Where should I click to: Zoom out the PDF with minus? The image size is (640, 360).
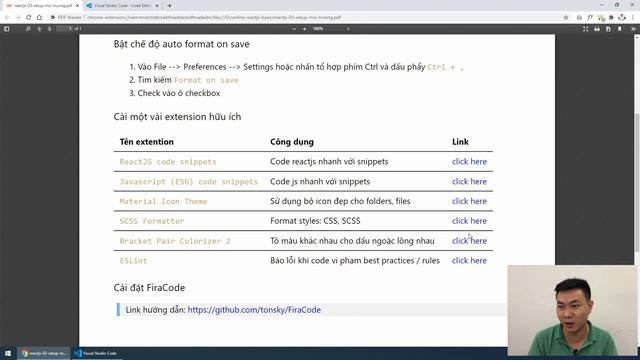[x=294, y=29]
